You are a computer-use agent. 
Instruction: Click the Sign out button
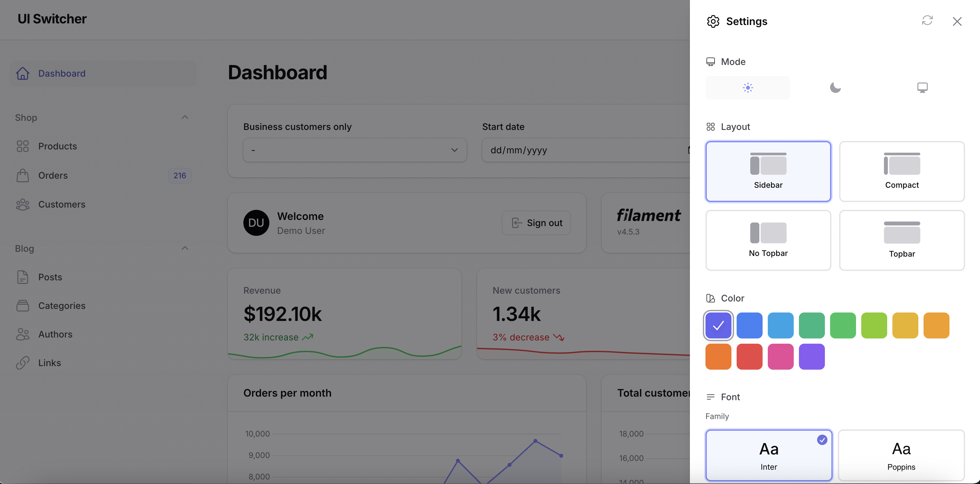[x=536, y=223]
